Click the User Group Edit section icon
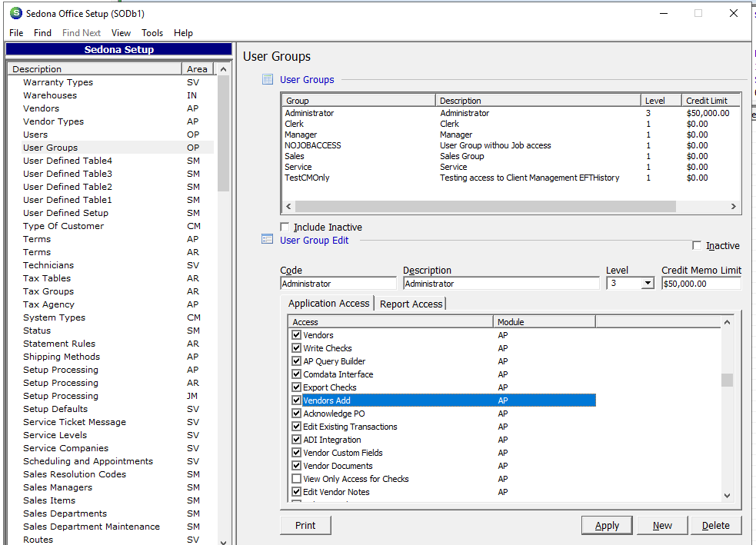This screenshot has height=545, width=756. click(x=267, y=239)
